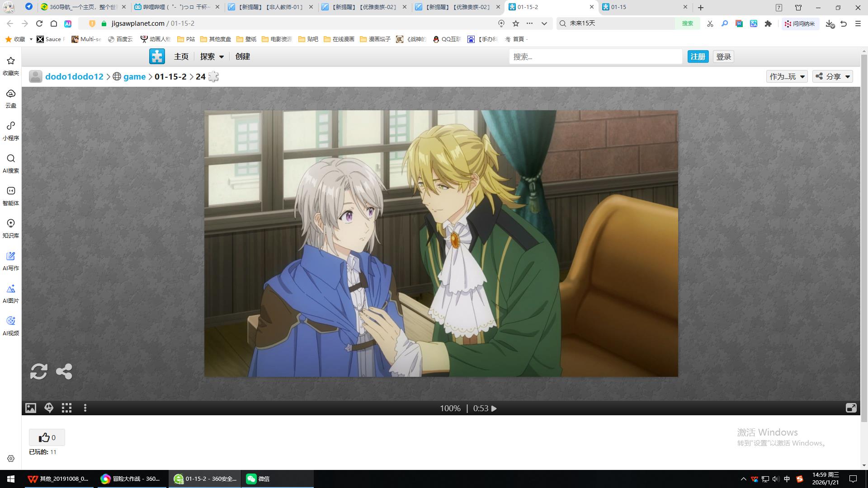
Task: Open the three-dots puzzle options menu
Action: point(85,408)
